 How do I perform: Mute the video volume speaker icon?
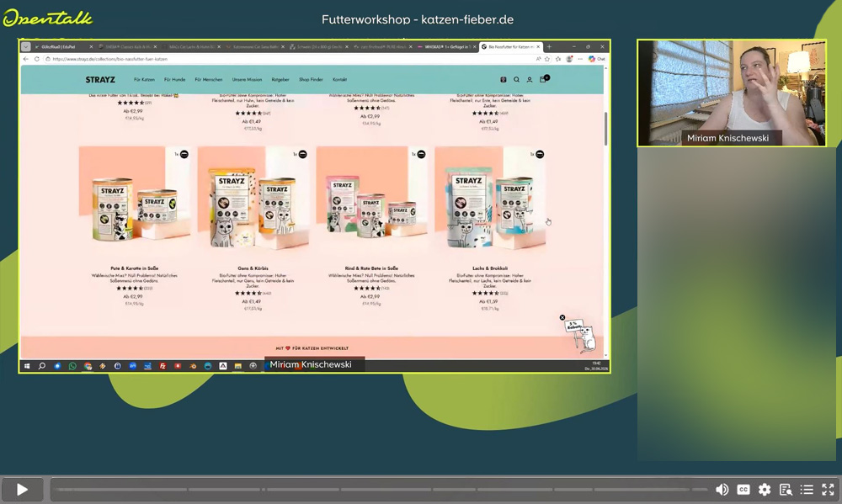click(722, 490)
